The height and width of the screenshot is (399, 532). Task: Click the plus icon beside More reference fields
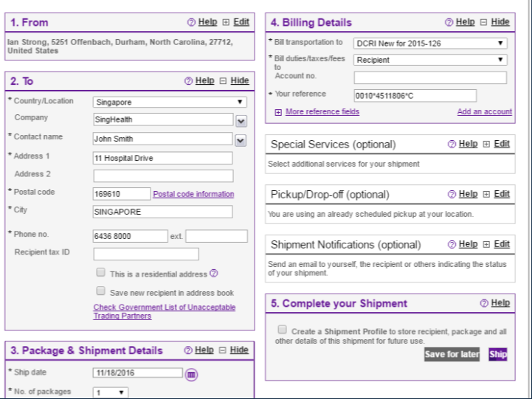[x=278, y=112]
